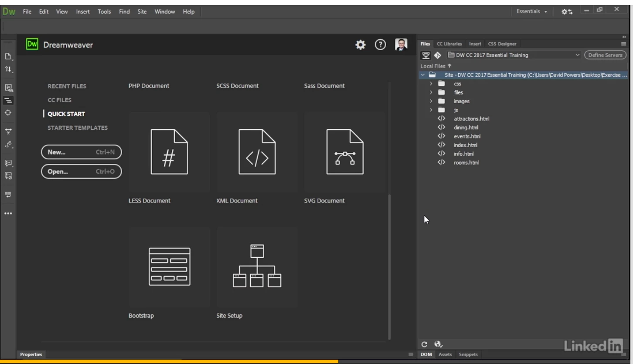Click the New... button
The width and height of the screenshot is (633, 364).
81,152
